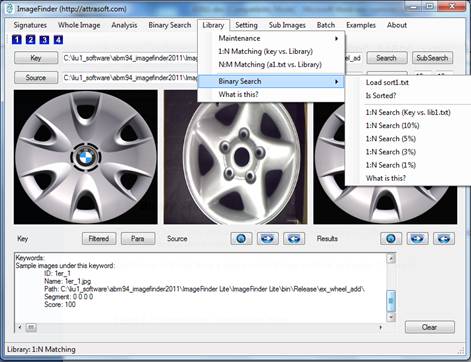The width and height of the screenshot is (471, 362).
Task: Click the Source left-arrow previous button
Action: pyautogui.click(x=294, y=239)
